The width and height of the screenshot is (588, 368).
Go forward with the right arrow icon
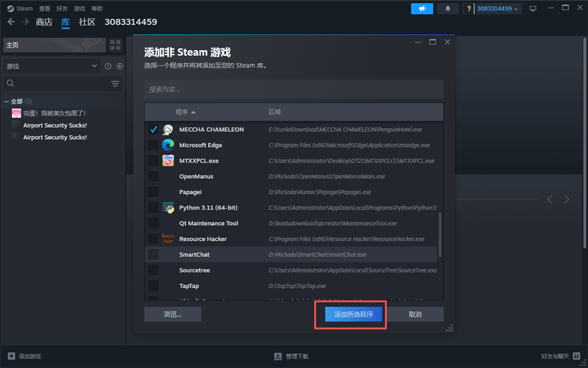(x=26, y=22)
